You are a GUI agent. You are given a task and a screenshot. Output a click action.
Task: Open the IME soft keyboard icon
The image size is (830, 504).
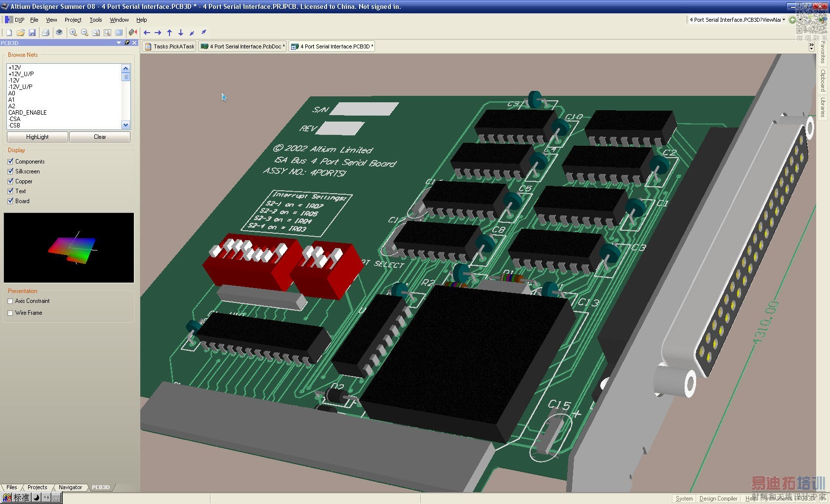click(56, 498)
